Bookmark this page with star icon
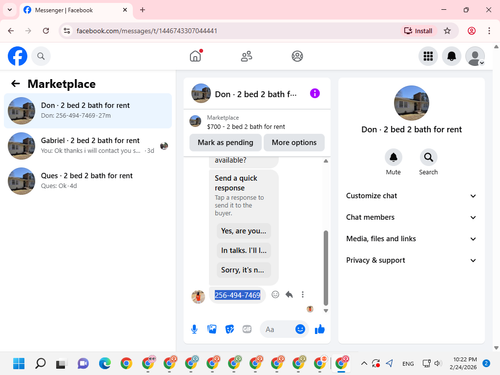Image resolution: width=500 pixels, height=375 pixels. point(447,31)
